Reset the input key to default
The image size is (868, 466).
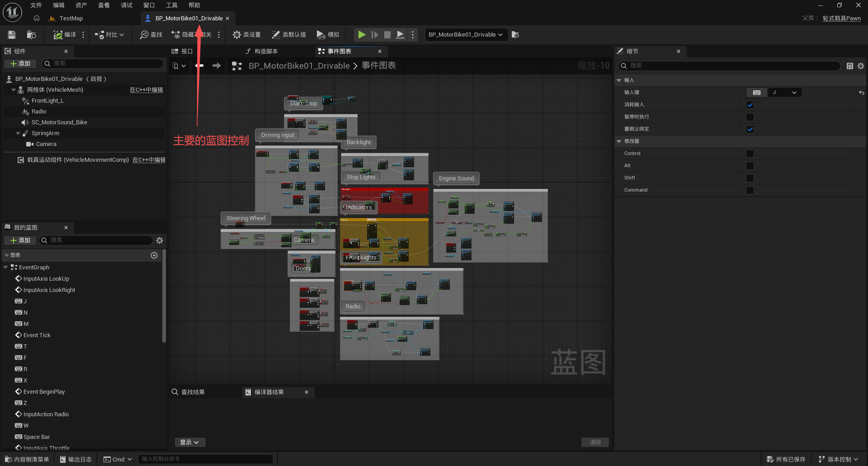862,93
